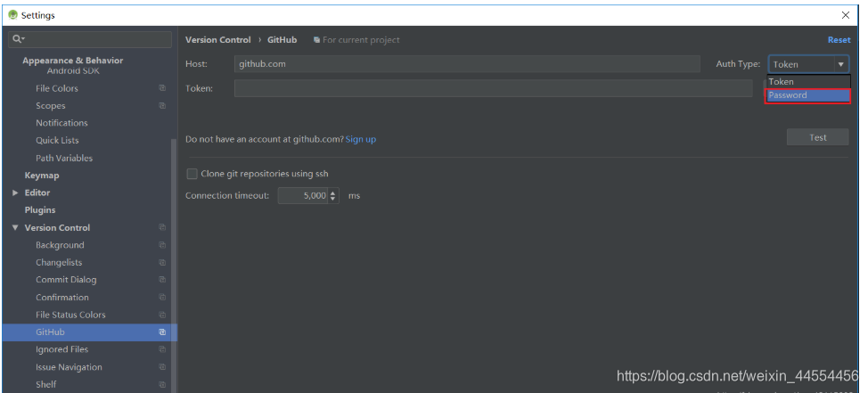Open Background under Version Control

coord(60,245)
